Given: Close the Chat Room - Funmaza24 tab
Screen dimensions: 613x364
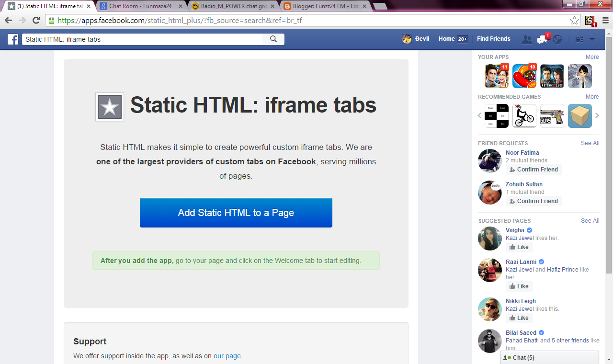Looking at the screenshot, I should coord(181,6).
